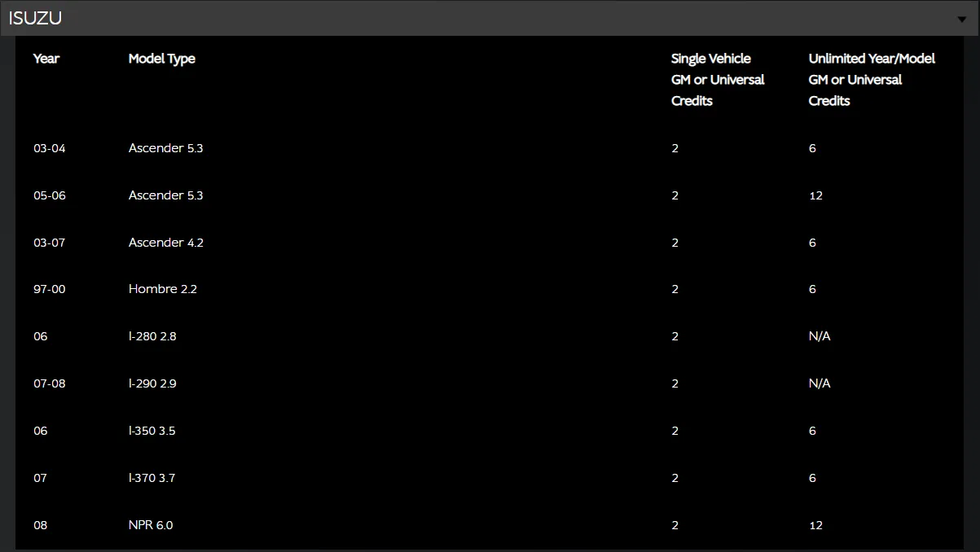Select the Model Type column header

click(x=162, y=59)
